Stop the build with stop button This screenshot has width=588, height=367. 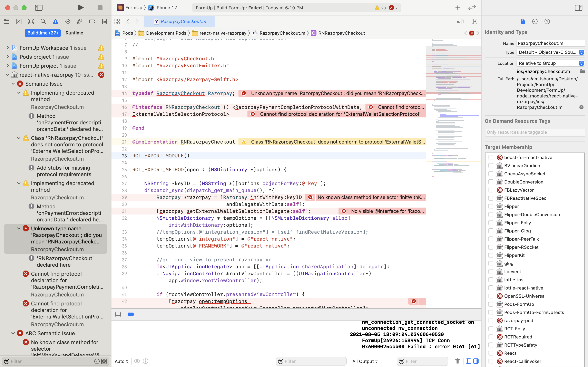[x=100, y=8]
